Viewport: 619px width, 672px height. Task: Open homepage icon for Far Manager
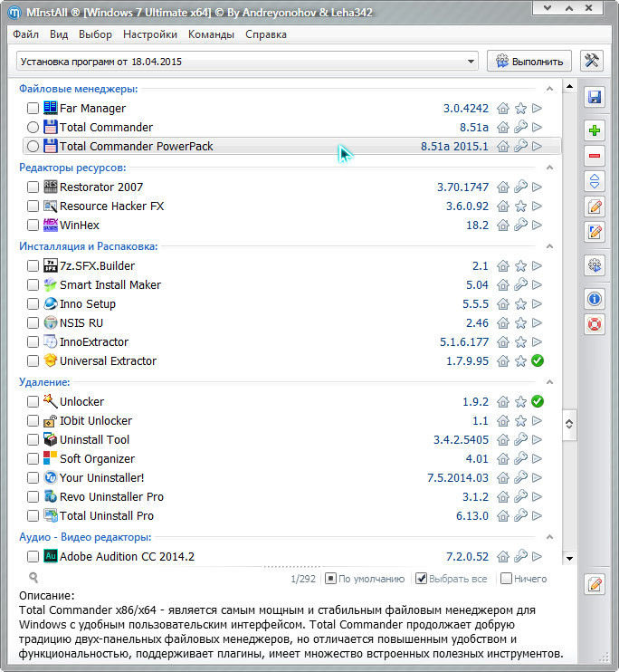(503, 109)
